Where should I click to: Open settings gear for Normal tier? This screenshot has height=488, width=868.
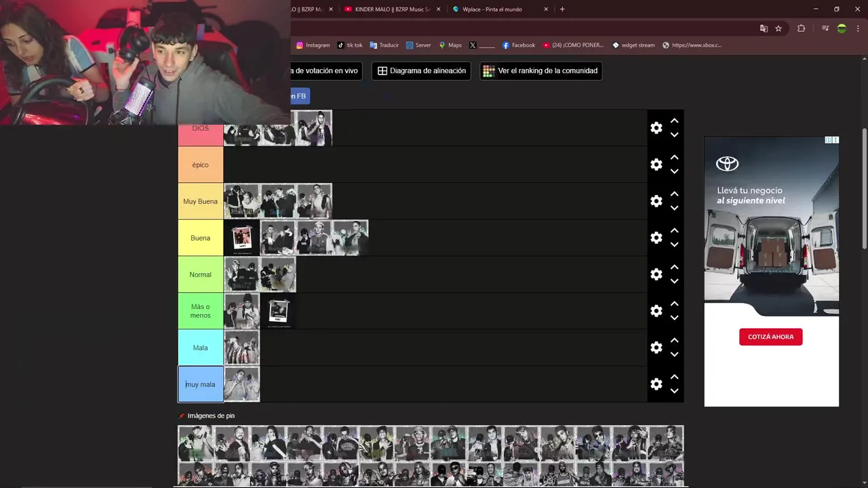[x=656, y=274]
